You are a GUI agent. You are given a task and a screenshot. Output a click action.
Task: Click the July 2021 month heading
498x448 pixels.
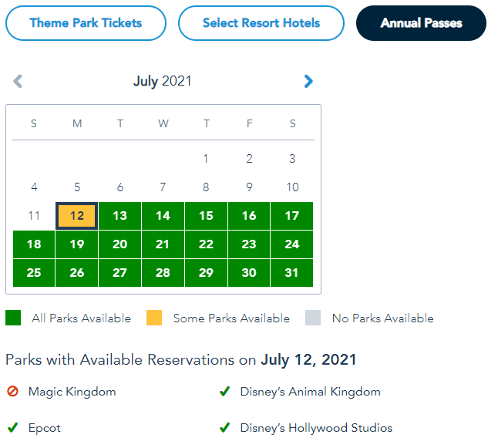pos(163,81)
